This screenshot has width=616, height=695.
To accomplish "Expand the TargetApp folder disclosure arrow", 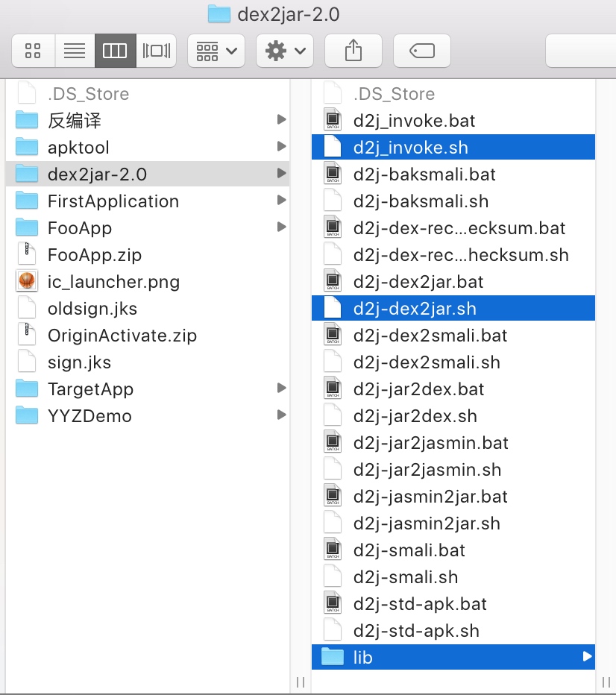I will [x=282, y=389].
